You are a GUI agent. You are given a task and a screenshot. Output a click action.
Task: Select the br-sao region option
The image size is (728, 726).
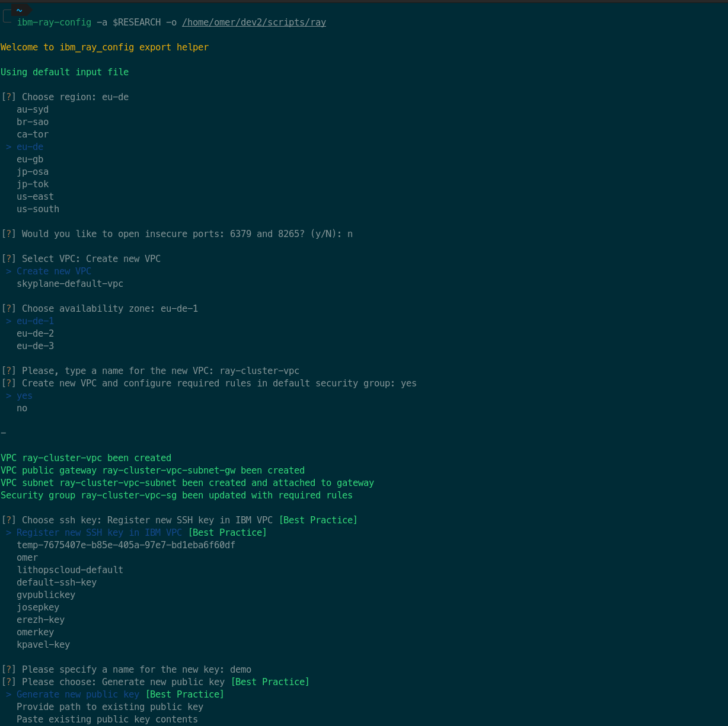point(33,122)
